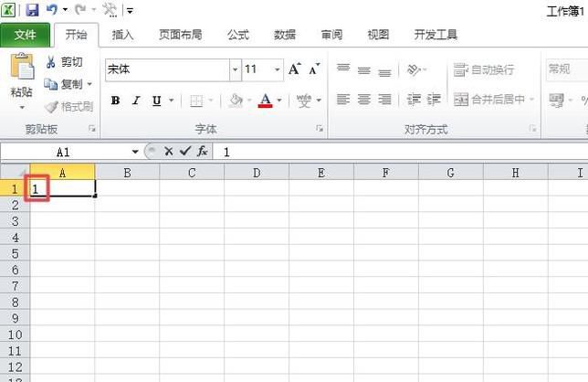This screenshot has width=588, height=382.
Task: Increase font size with large A icon
Action: click(295, 69)
